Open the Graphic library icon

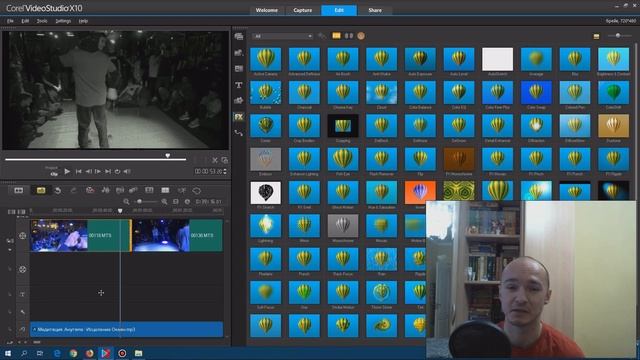239,100
